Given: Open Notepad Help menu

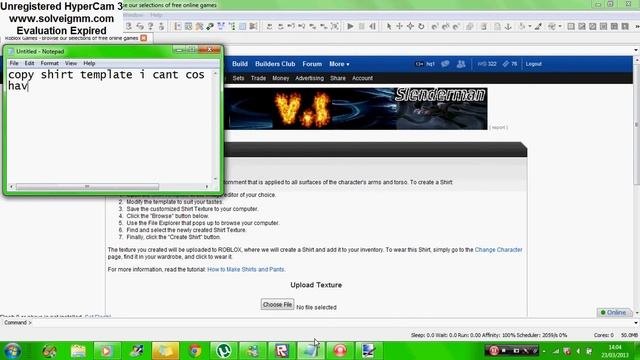Looking at the screenshot, I should pos(89,63).
